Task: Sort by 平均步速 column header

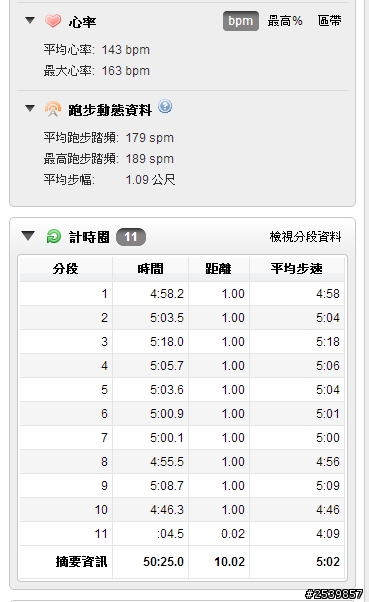Action: tap(297, 268)
